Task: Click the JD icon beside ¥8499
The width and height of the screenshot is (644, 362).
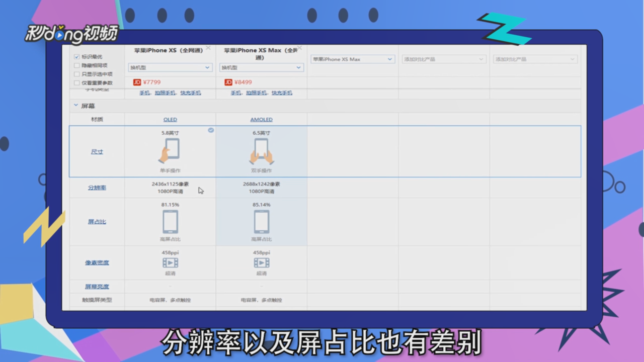Action: 228,82
